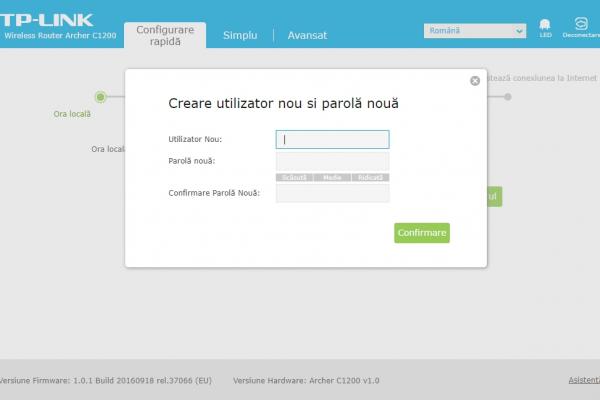Open the Asistență link in the footer

click(x=584, y=380)
